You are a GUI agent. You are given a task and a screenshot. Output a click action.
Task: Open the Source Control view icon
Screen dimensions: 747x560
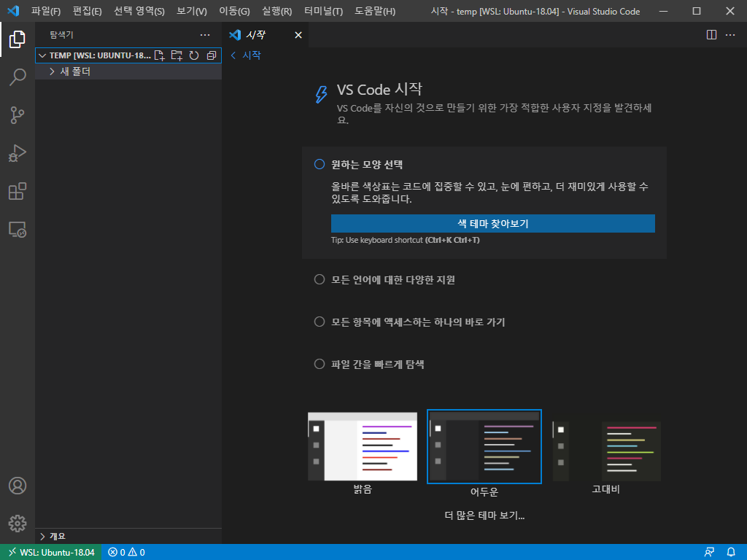point(18,115)
